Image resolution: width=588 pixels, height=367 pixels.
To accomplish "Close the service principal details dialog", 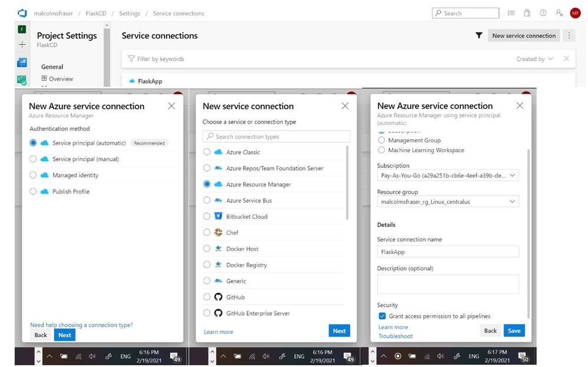I will (x=520, y=105).
